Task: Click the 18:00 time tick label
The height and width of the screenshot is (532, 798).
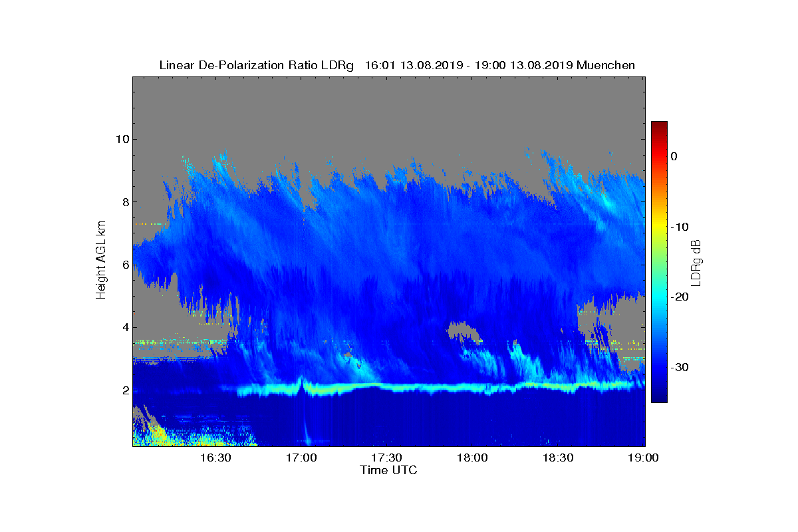Action: [x=473, y=458]
